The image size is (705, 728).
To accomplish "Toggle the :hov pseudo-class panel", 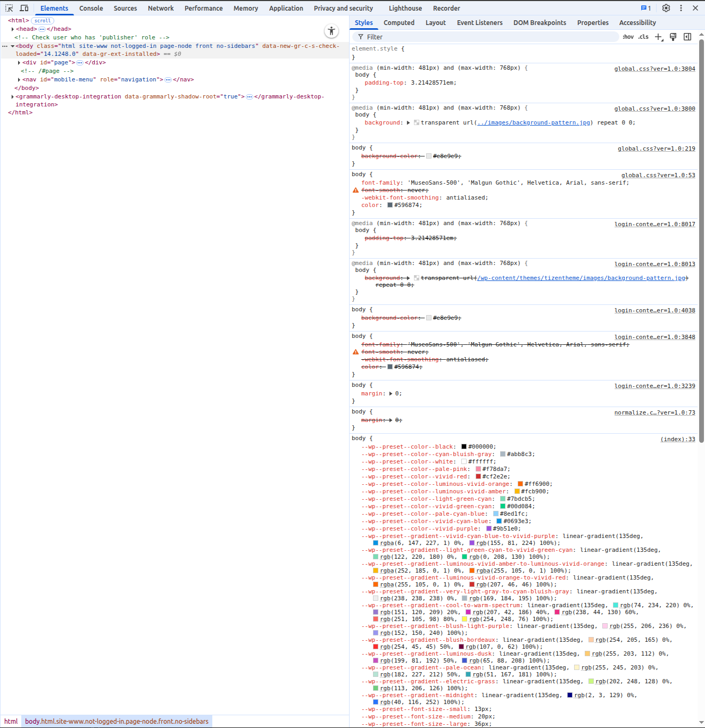I will (x=628, y=36).
